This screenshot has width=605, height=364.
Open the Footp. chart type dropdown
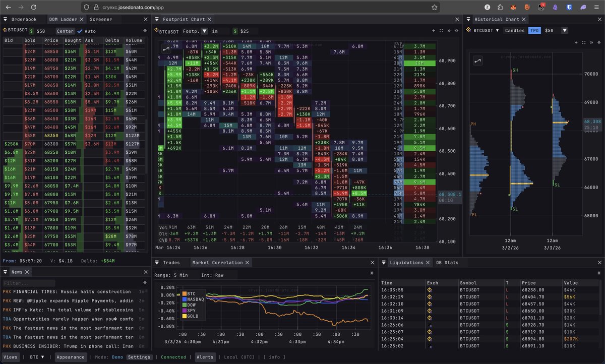click(204, 31)
